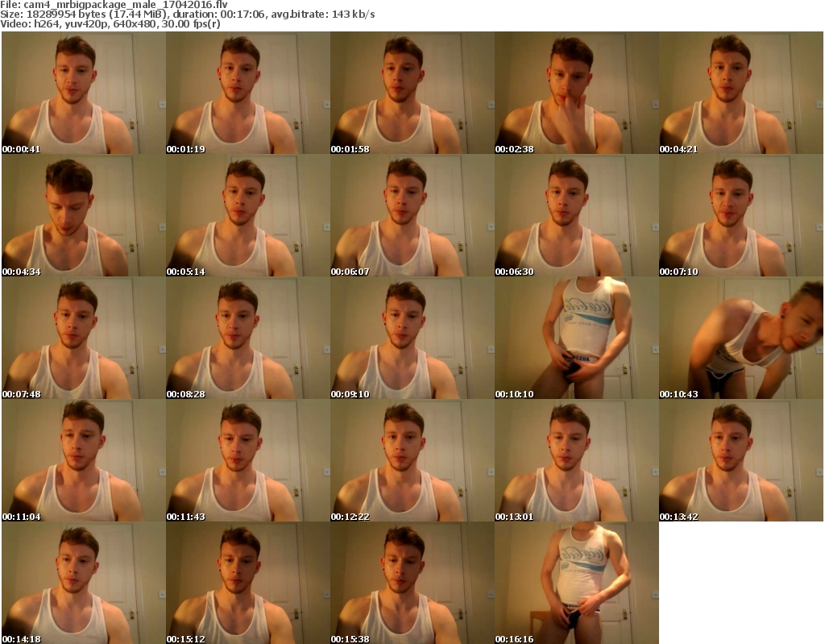Select the thumbnail stamped 00:15:38
The width and height of the screenshot is (825, 644).
tap(412, 583)
